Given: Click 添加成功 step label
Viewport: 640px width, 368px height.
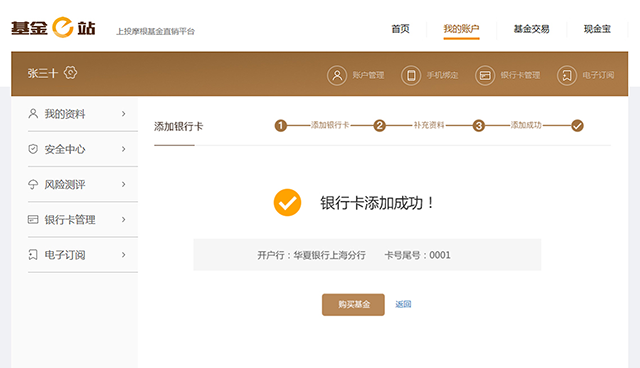Looking at the screenshot, I should point(526,125).
